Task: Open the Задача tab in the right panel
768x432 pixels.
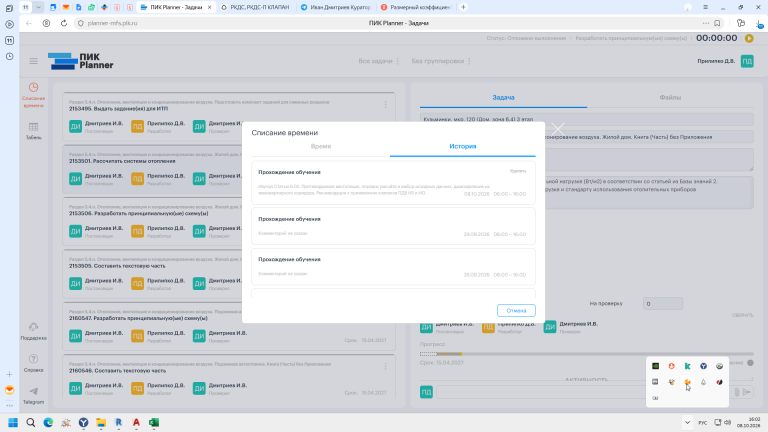Action: click(503, 97)
